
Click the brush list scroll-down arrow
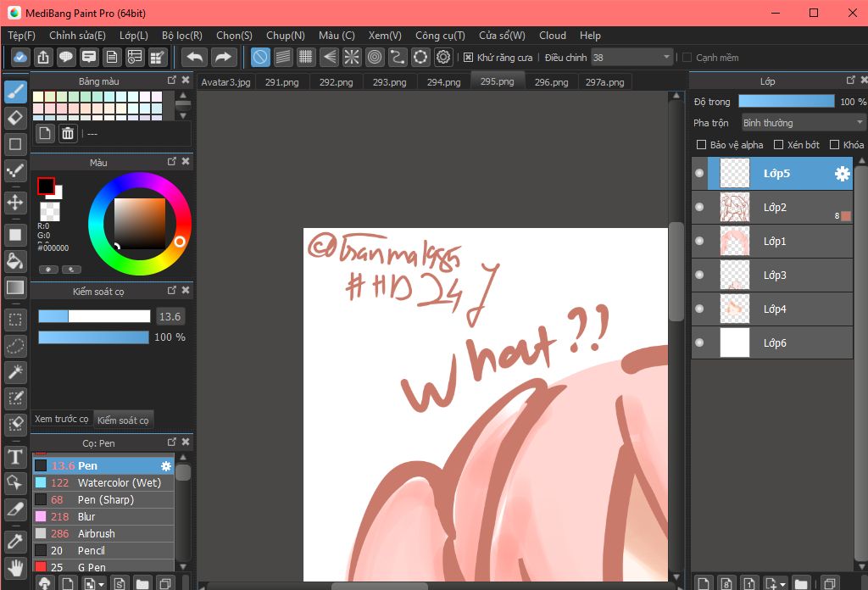(x=183, y=567)
